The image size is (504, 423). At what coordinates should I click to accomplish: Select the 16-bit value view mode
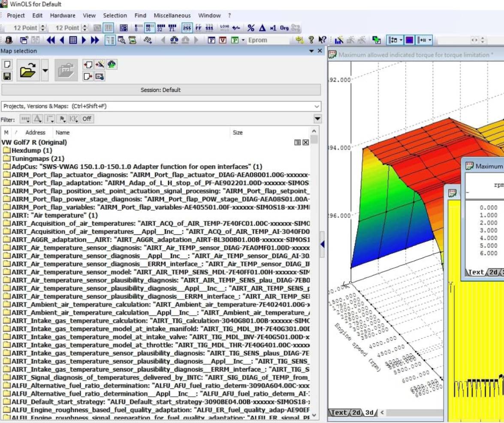click(148, 27)
